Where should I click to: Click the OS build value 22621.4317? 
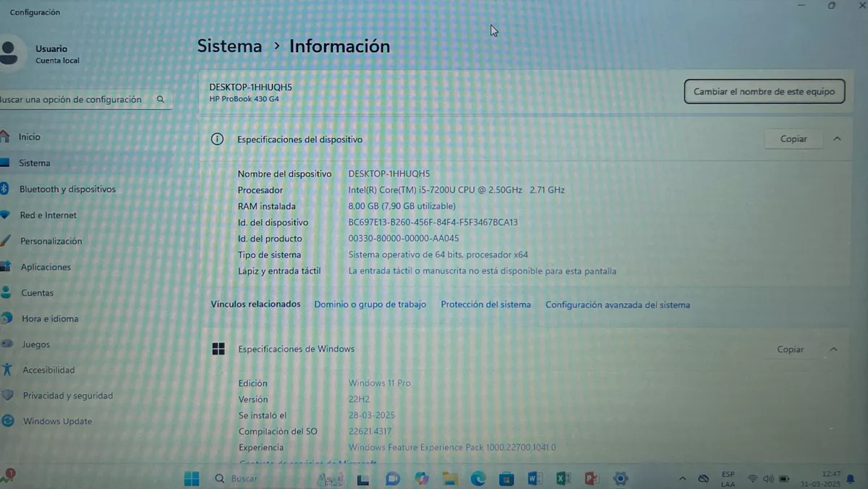pos(370,432)
